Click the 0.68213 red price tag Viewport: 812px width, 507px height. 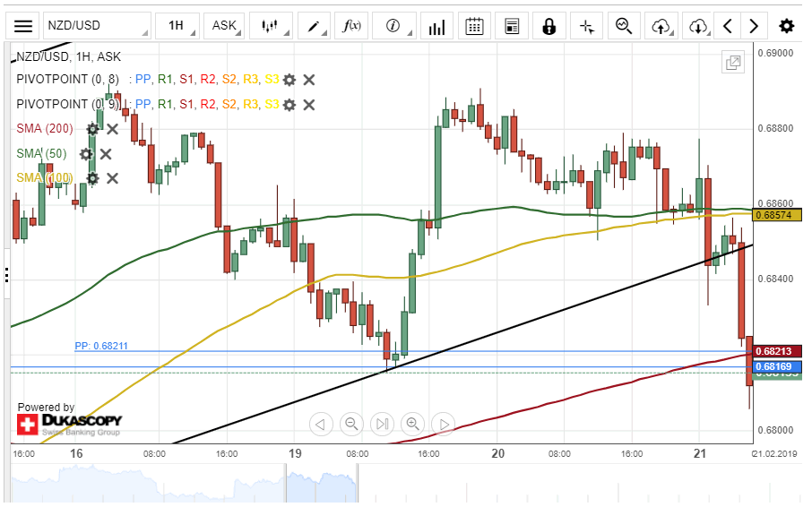tap(777, 351)
